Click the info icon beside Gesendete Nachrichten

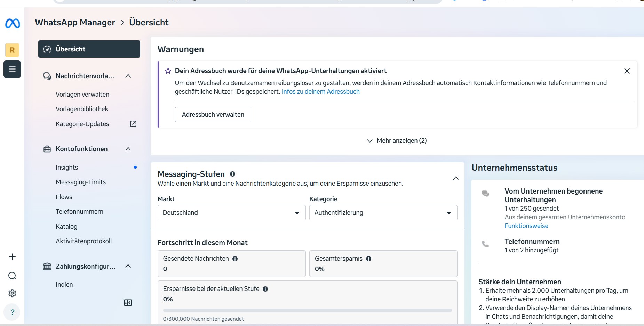coord(235,259)
